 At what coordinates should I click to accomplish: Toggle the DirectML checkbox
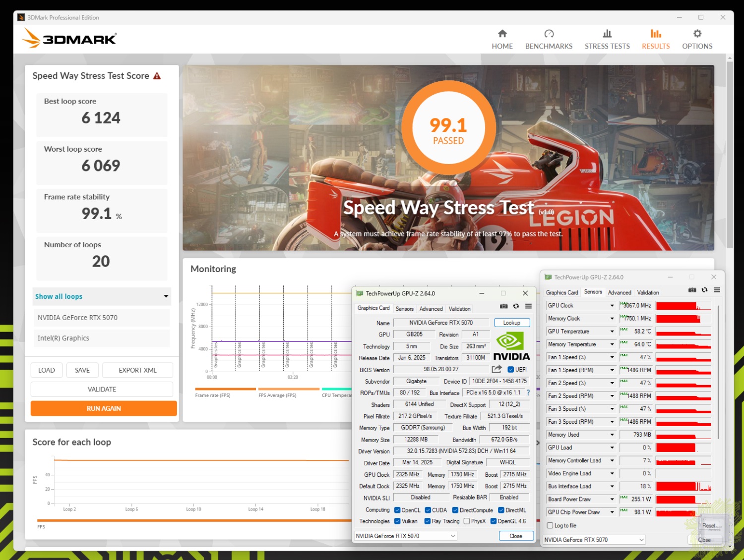pos(501,510)
